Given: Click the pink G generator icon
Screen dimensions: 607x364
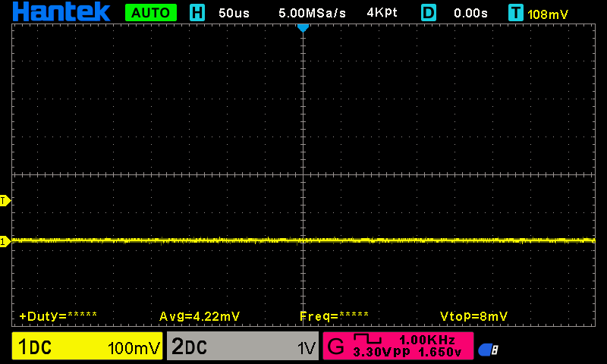Looking at the screenshot, I should pyautogui.click(x=335, y=348).
